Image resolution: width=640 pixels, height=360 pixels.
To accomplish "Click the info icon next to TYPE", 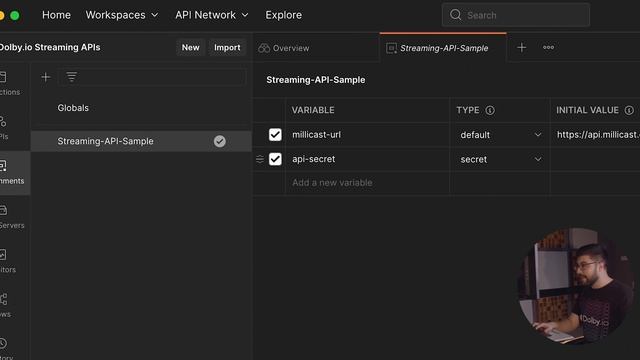I will pyautogui.click(x=490, y=110).
